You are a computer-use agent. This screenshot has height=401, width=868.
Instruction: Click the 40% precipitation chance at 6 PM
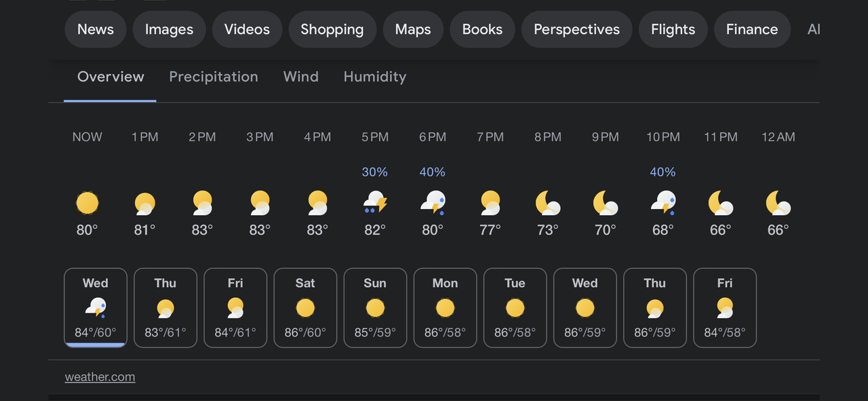(433, 172)
